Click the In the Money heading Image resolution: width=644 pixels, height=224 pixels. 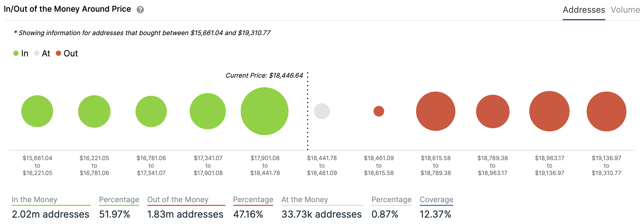pyautogui.click(x=35, y=200)
